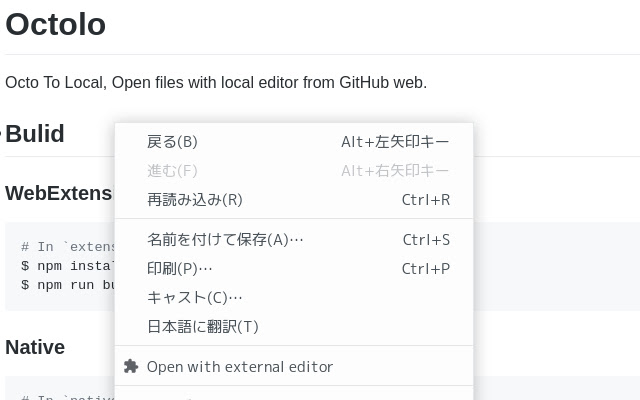Click the Ctrl+S shortcut label
The width and height of the screenshot is (640, 400).
[x=426, y=240]
